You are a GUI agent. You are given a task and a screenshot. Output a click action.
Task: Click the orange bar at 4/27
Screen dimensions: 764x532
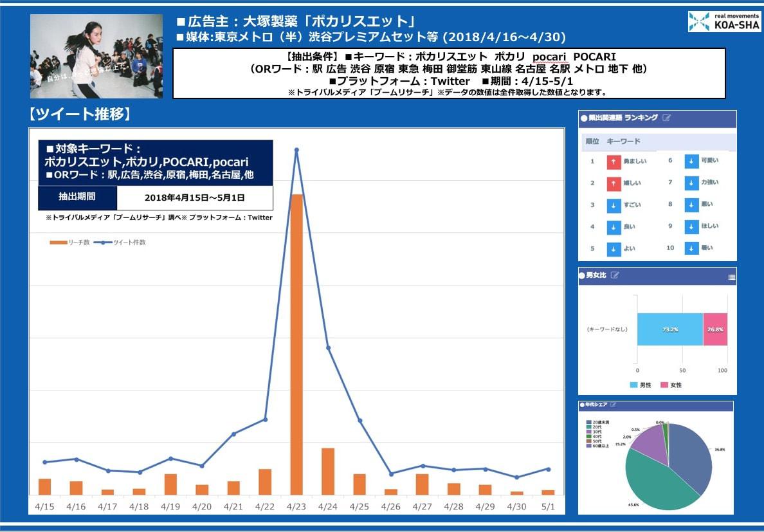(x=423, y=484)
